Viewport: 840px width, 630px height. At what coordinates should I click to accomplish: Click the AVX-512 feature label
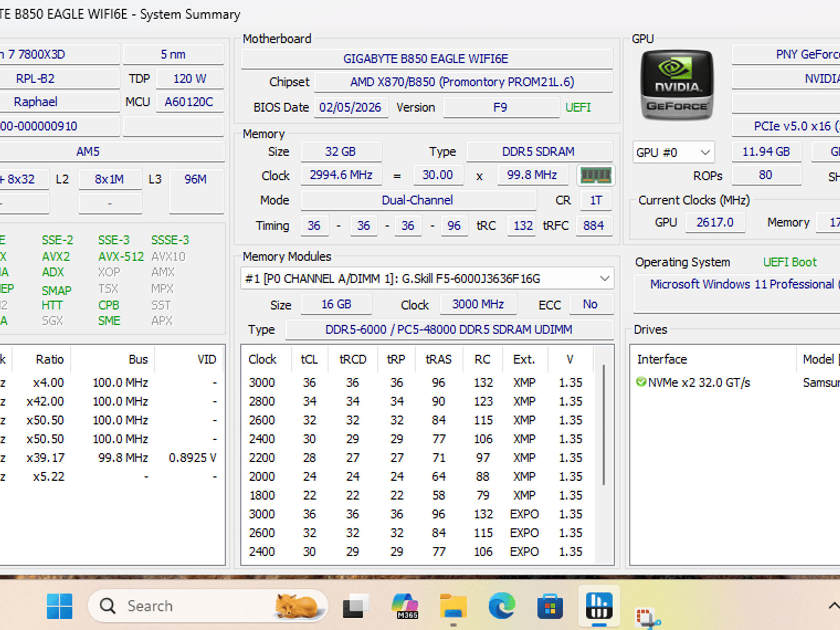(121, 257)
